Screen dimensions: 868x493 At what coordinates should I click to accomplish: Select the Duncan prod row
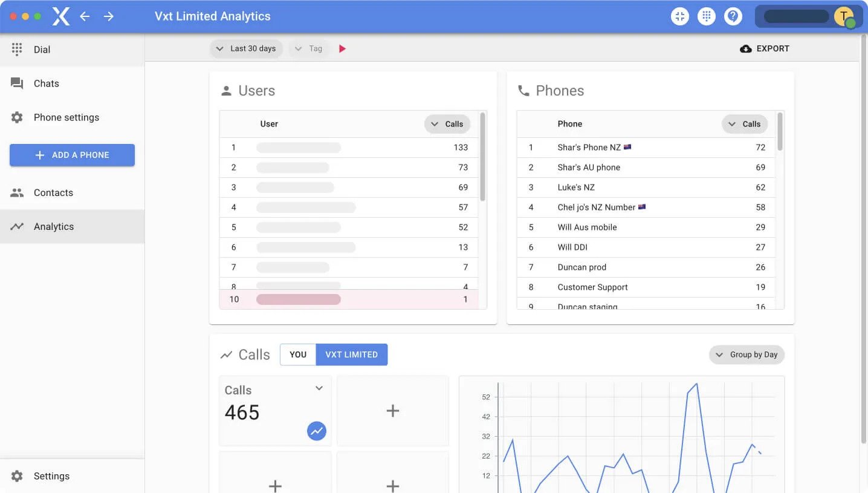click(646, 267)
